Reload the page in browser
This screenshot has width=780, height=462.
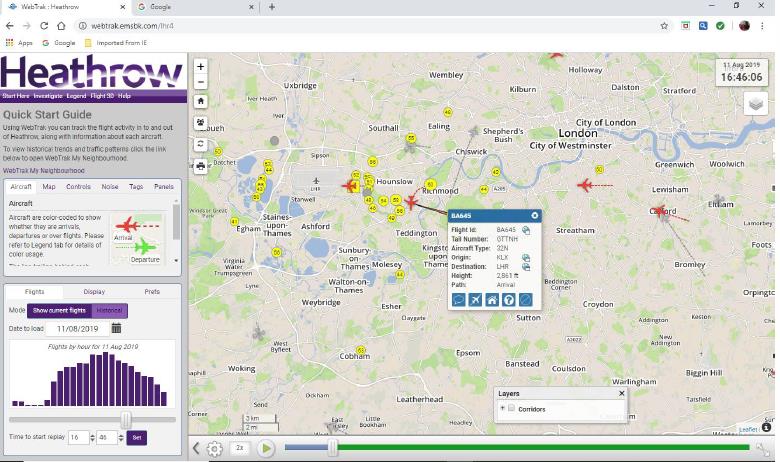(44, 26)
